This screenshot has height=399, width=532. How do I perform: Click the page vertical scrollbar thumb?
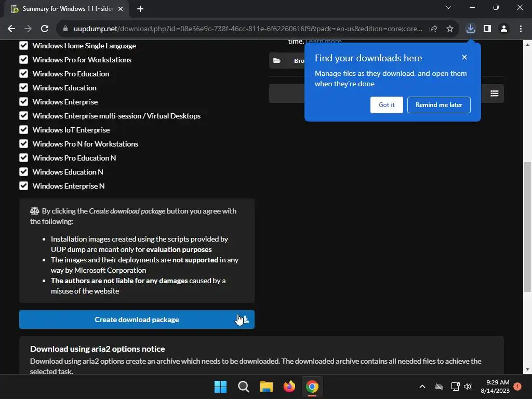527,227
